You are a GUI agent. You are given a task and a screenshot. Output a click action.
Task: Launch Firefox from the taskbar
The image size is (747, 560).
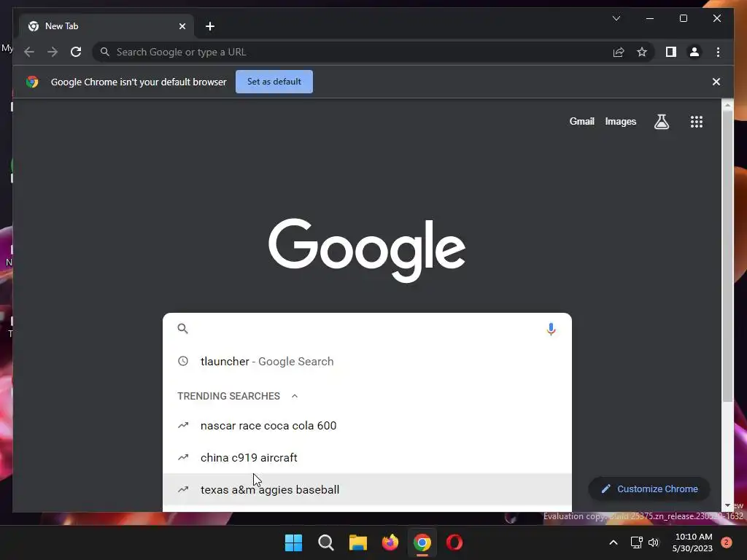coord(390,542)
